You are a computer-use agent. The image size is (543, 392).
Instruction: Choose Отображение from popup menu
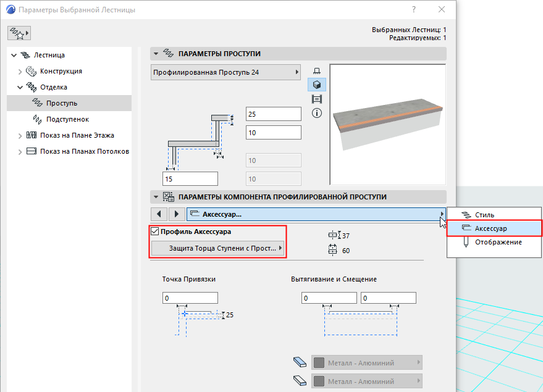pyautogui.click(x=494, y=242)
